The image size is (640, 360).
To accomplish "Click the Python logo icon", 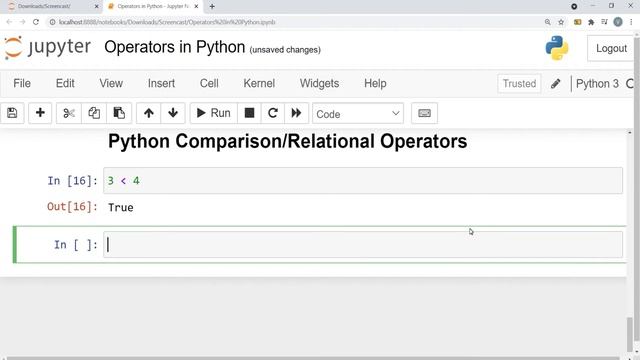I will pyautogui.click(x=557, y=48).
